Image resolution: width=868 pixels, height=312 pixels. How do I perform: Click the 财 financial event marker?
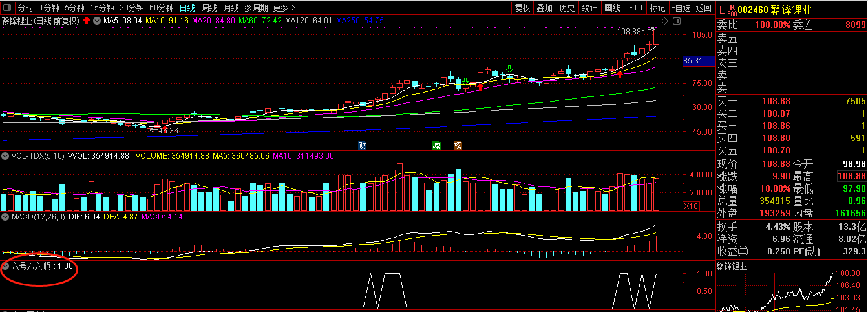[362, 145]
